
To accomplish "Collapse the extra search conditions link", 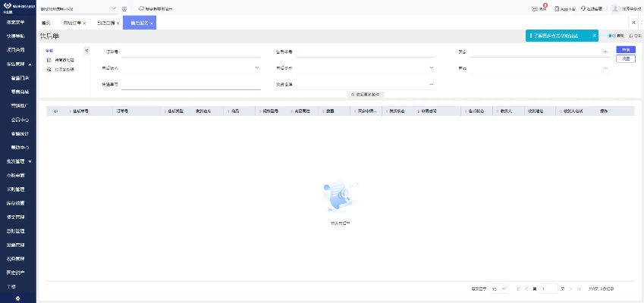I will click(368, 94).
